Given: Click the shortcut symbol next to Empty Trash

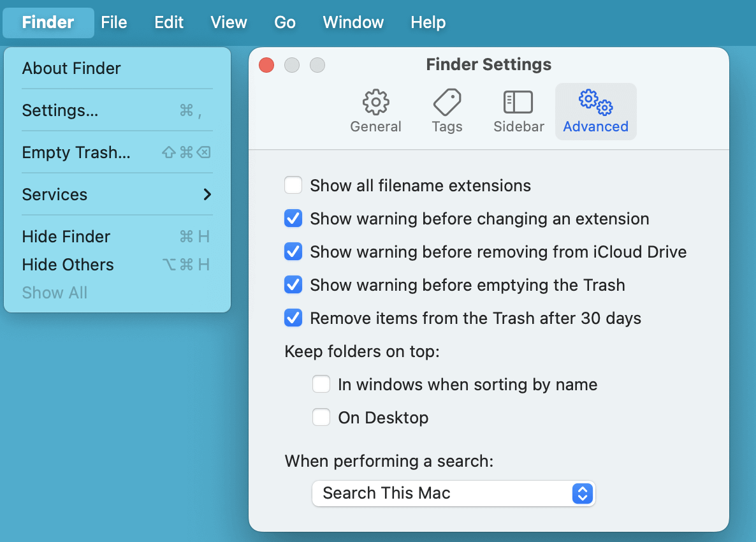Looking at the screenshot, I should 185,152.
